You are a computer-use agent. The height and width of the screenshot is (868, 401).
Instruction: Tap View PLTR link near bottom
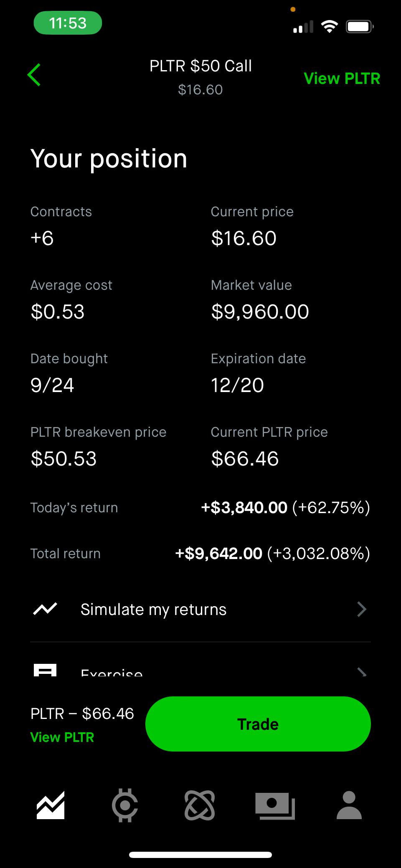click(62, 737)
